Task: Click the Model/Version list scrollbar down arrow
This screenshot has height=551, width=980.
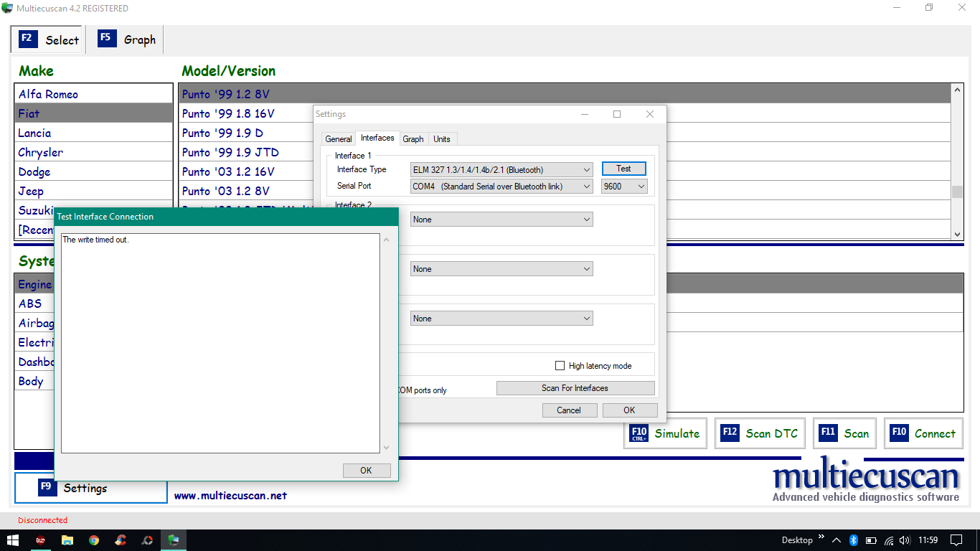Action: pyautogui.click(x=957, y=234)
